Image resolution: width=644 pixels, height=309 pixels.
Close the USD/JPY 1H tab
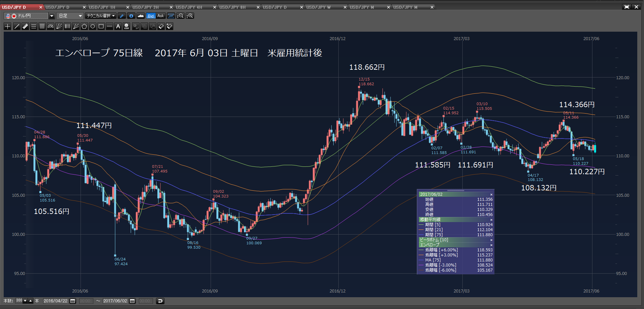[x=128, y=7]
